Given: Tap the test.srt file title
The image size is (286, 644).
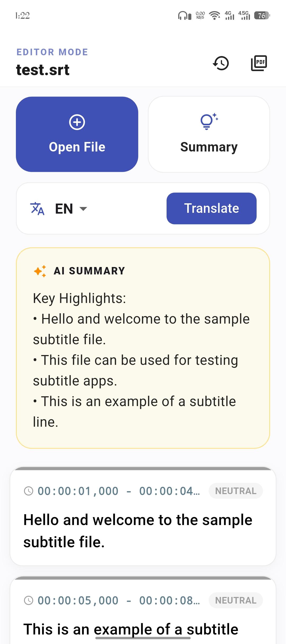Looking at the screenshot, I should (43, 70).
